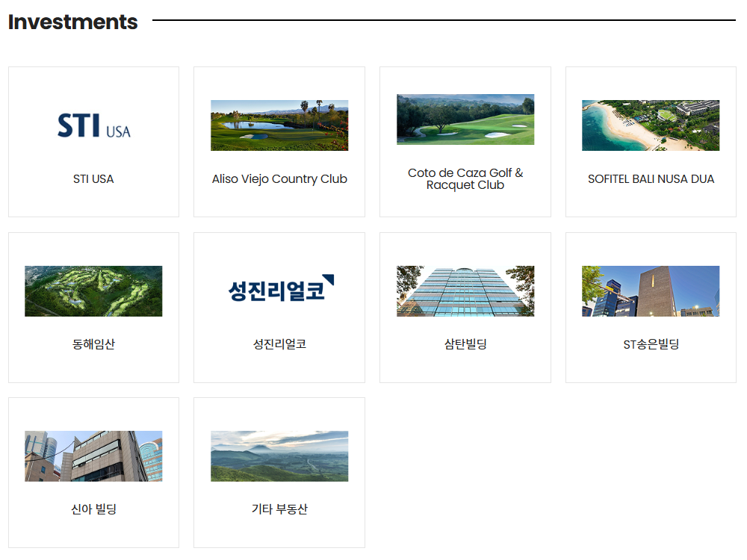Click the 성진리얼코 company logo

[x=281, y=288]
